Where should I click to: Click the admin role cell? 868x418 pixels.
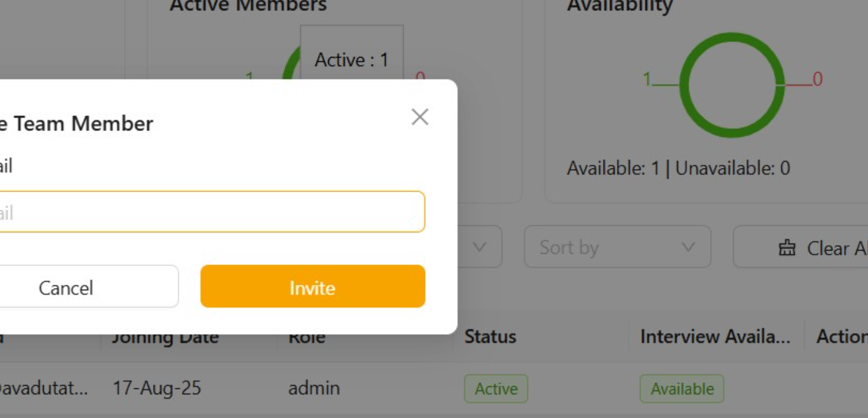click(x=314, y=388)
